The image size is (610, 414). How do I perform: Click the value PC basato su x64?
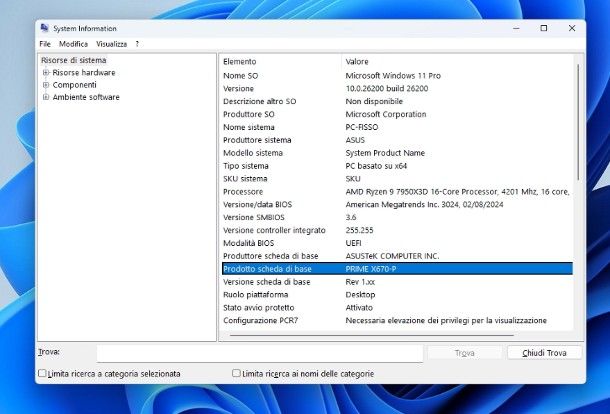coord(376,166)
